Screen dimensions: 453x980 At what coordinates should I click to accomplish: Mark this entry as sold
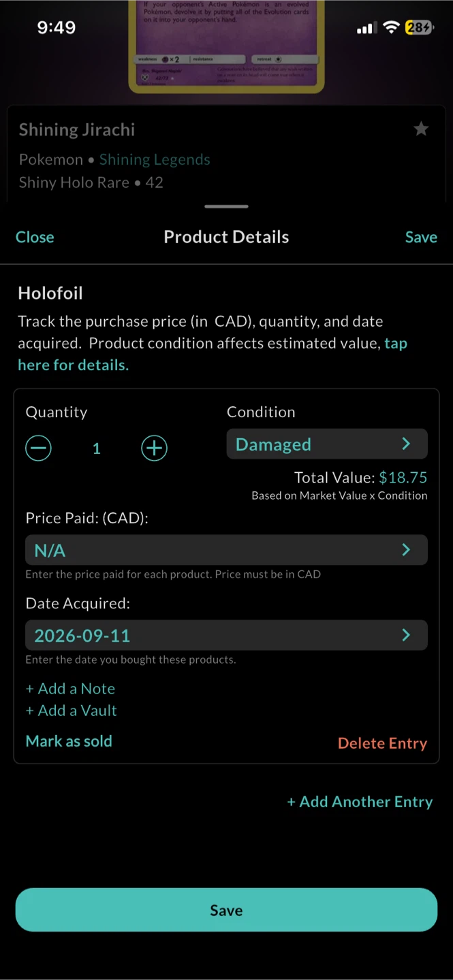(69, 741)
